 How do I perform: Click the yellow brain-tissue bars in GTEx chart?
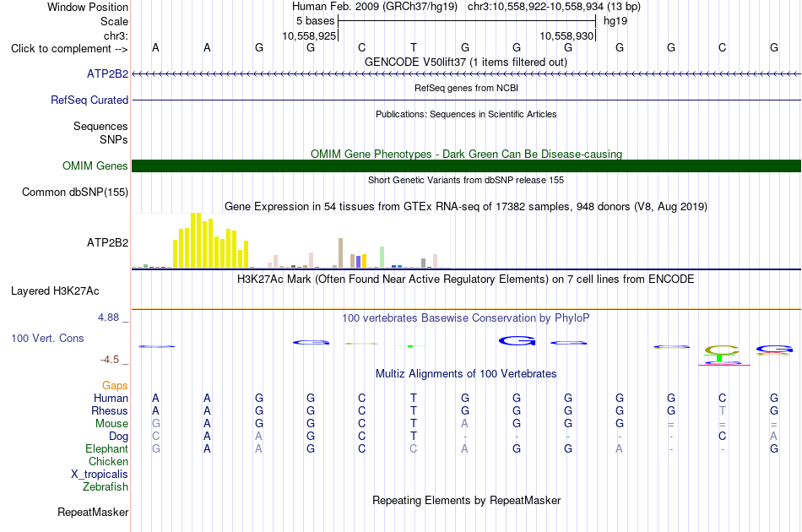click(x=211, y=241)
